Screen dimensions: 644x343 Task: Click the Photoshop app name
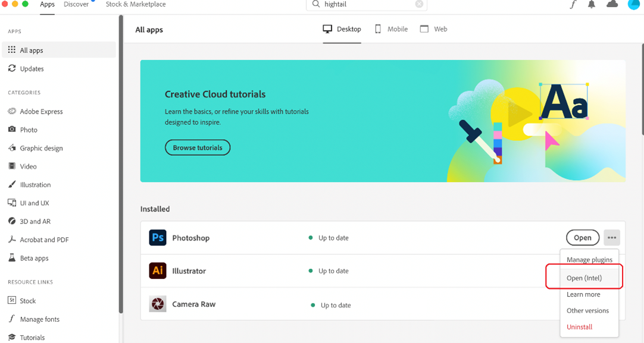tap(190, 238)
